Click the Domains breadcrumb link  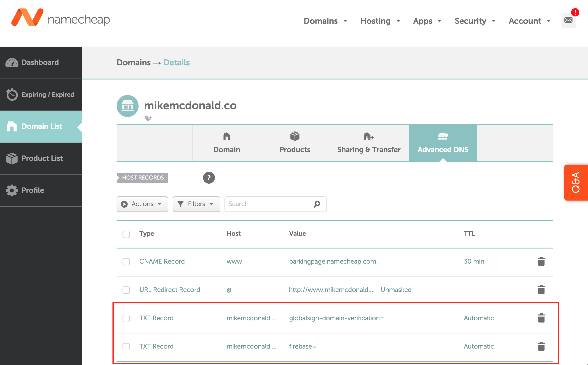tap(134, 63)
